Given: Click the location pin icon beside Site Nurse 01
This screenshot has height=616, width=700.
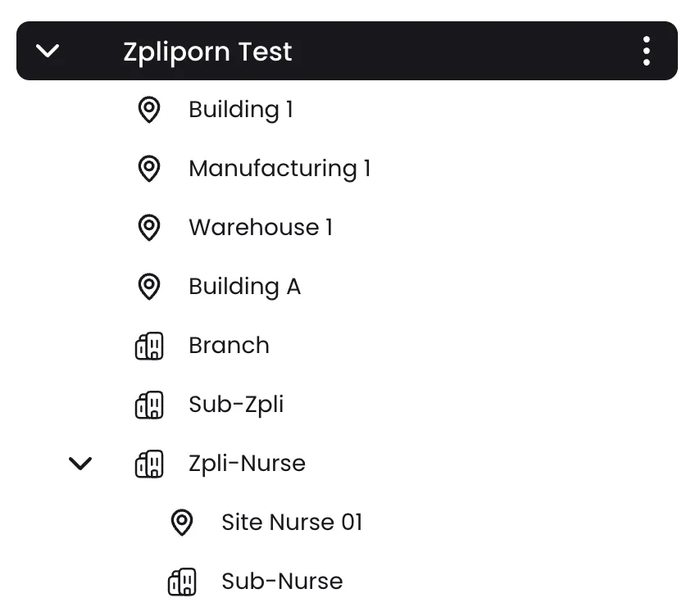Looking at the screenshot, I should tap(181, 523).
